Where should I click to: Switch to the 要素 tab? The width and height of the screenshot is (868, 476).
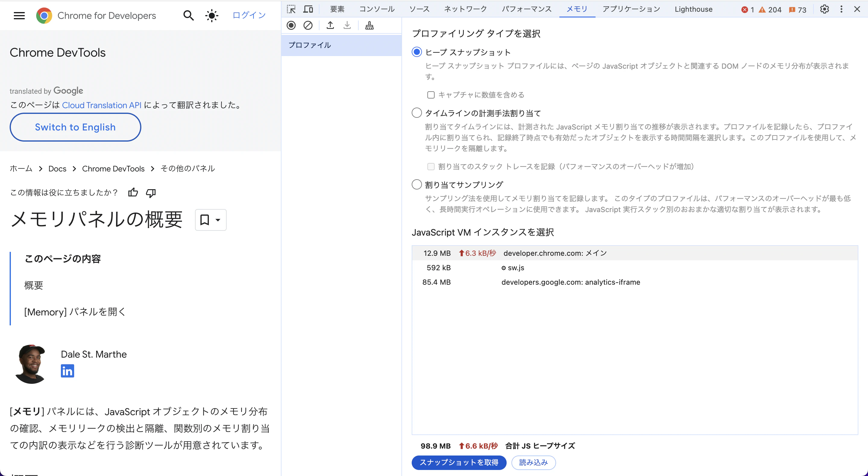point(337,9)
